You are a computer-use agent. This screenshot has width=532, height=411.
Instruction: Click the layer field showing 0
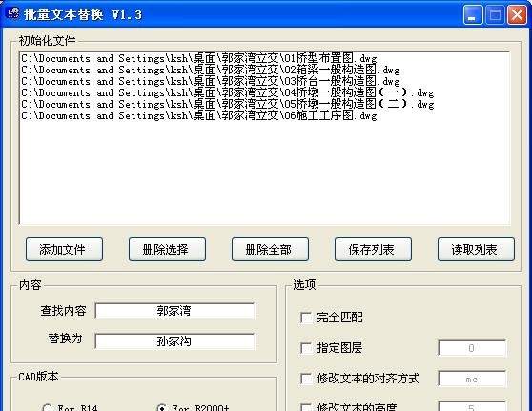[x=472, y=348]
